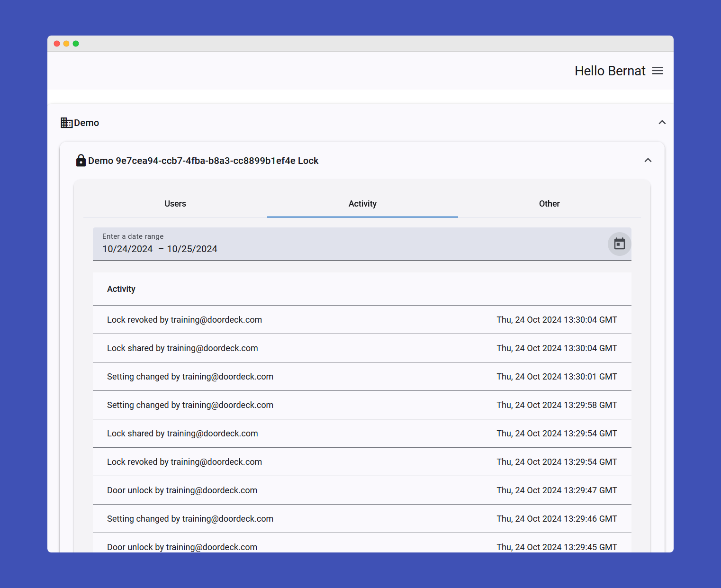Image resolution: width=721 pixels, height=588 pixels.
Task: Click the Setting changed row at 13:30:01
Action: pyautogui.click(x=190, y=377)
